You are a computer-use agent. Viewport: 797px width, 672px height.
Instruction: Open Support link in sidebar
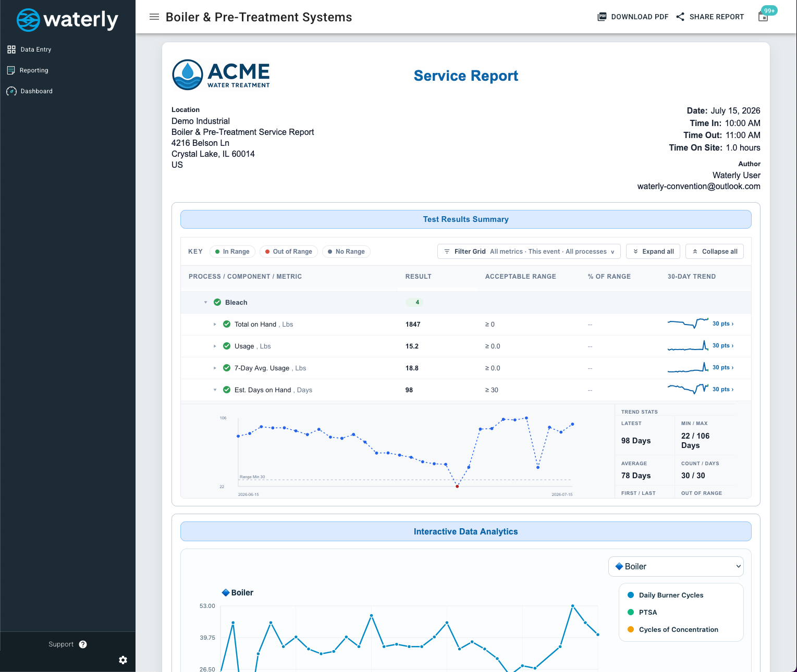point(61,644)
